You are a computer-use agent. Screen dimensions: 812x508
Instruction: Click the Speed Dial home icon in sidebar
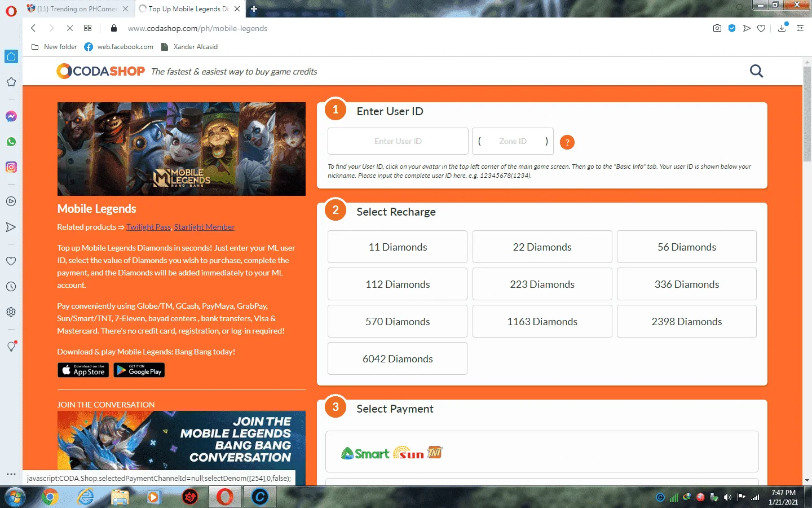point(11,56)
